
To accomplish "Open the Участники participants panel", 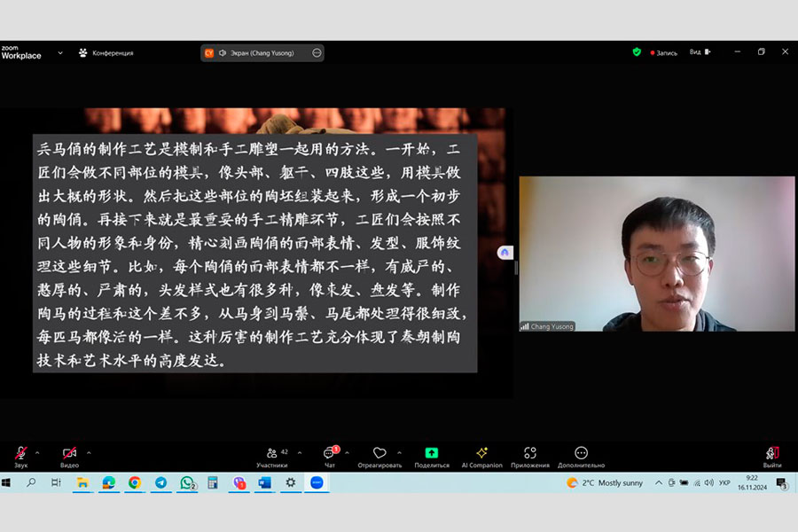I will pos(272,457).
